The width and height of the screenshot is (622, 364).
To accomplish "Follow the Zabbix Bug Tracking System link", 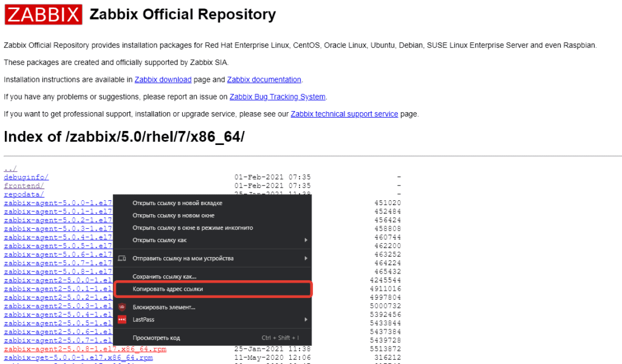I will click(x=278, y=97).
